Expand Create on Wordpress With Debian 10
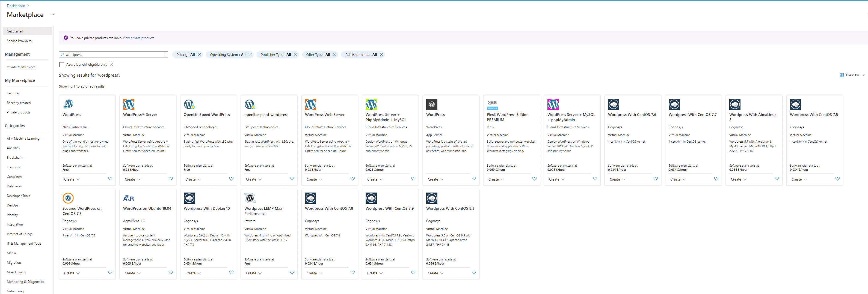868x294 pixels. pos(193,273)
